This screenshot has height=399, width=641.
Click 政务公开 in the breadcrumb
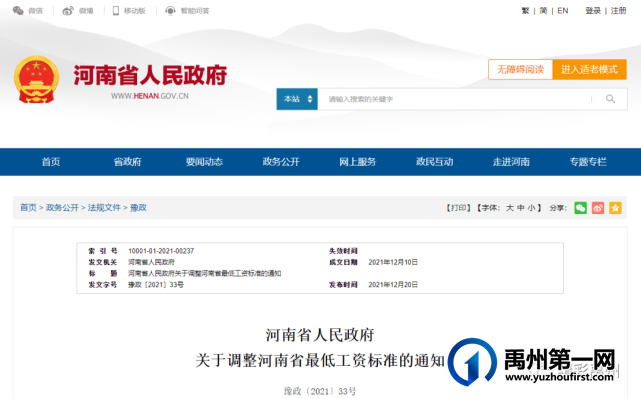click(x=62, y=208)
